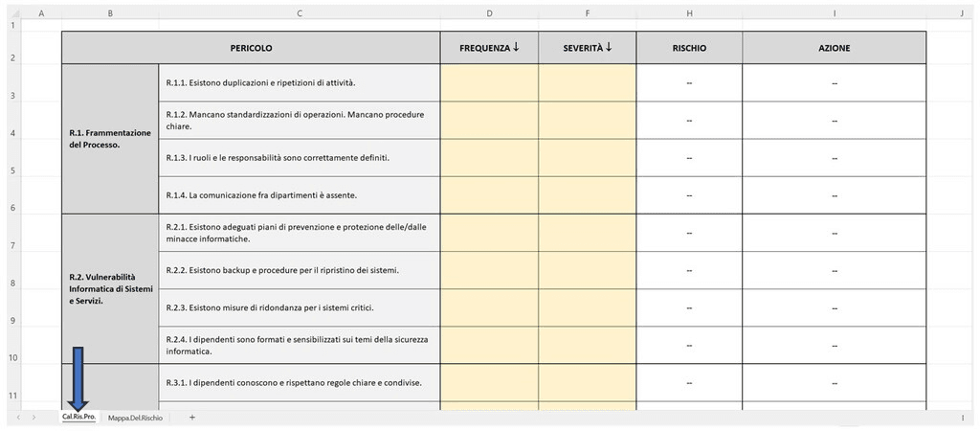Click the FREQUENZA header with down arrow
Screen dimensions: 980x431
pos(489,48)
